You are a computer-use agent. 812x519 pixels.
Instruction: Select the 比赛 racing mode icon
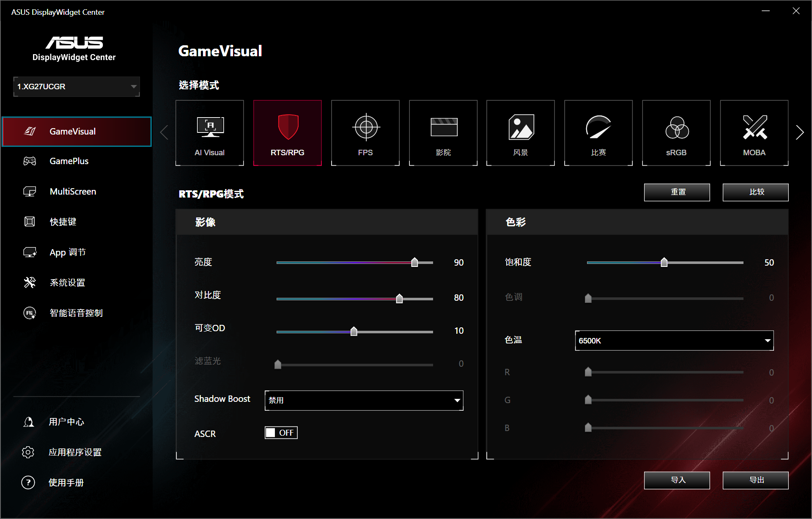point(598,132)
